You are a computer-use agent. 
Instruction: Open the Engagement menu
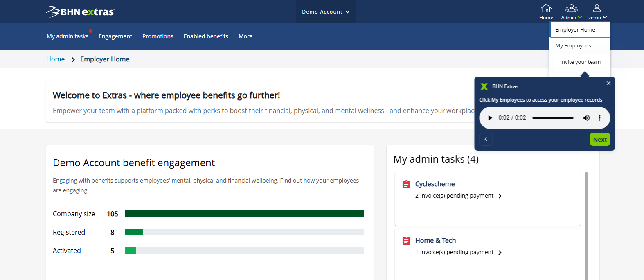[115, 36]
